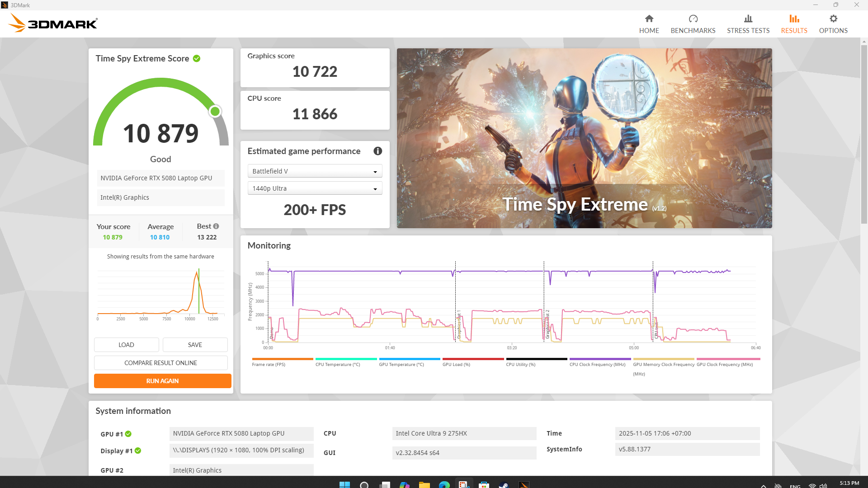Click the GPU Load red legend swatch

click(473, 359)
